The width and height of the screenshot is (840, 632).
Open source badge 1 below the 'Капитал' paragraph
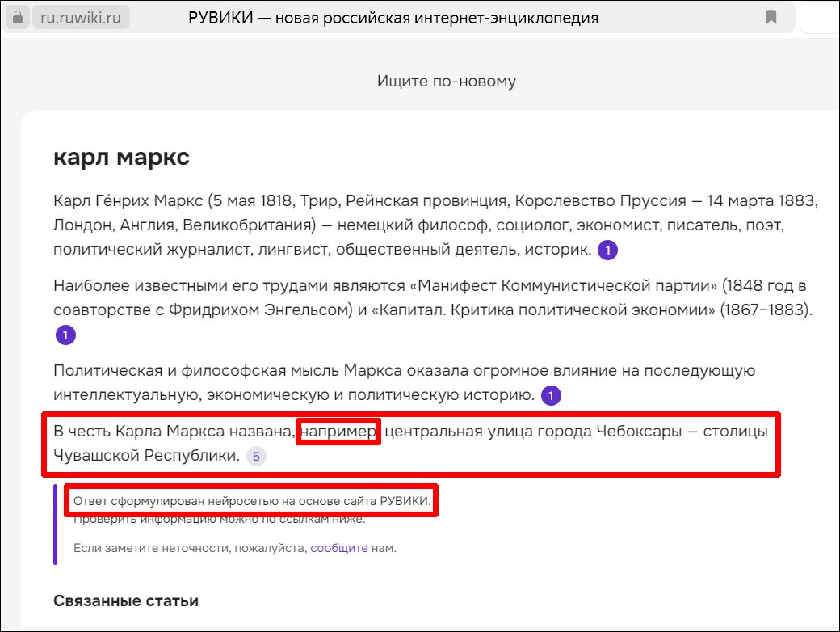[x=65, y=335]
